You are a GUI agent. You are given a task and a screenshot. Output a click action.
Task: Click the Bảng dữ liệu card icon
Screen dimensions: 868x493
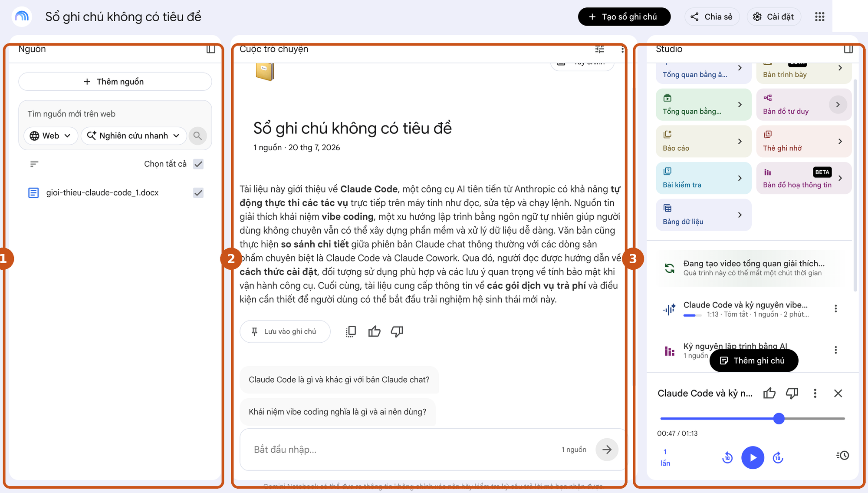tap(667, 208)
